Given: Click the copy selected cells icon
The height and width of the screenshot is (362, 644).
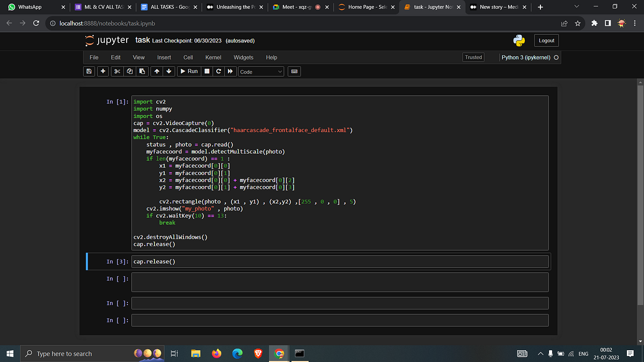Looking at the screenshot, I should click(129, 71).
